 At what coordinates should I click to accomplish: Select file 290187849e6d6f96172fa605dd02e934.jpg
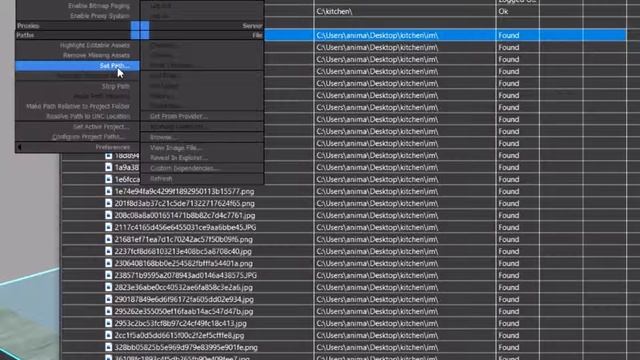click(184, 299)
